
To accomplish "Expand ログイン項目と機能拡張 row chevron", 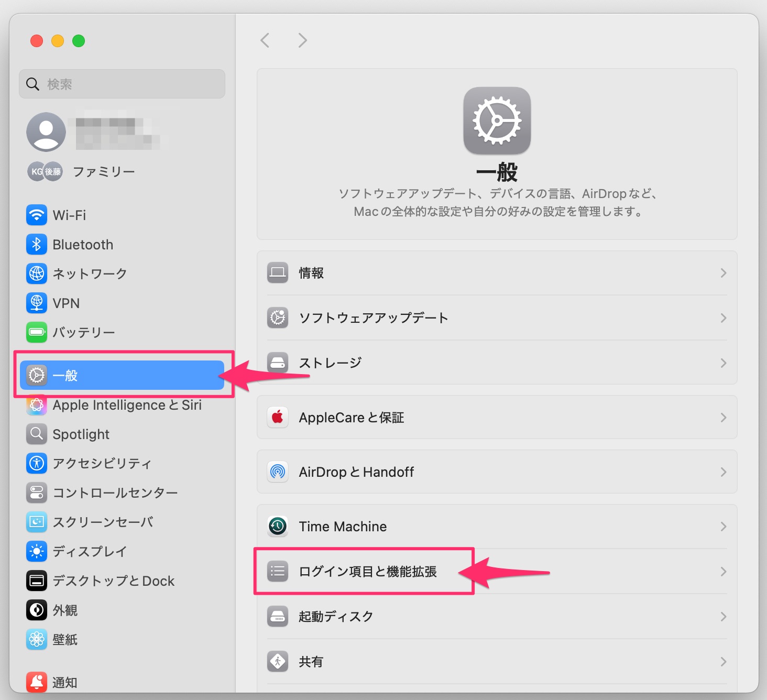I will tap(724, 572).
